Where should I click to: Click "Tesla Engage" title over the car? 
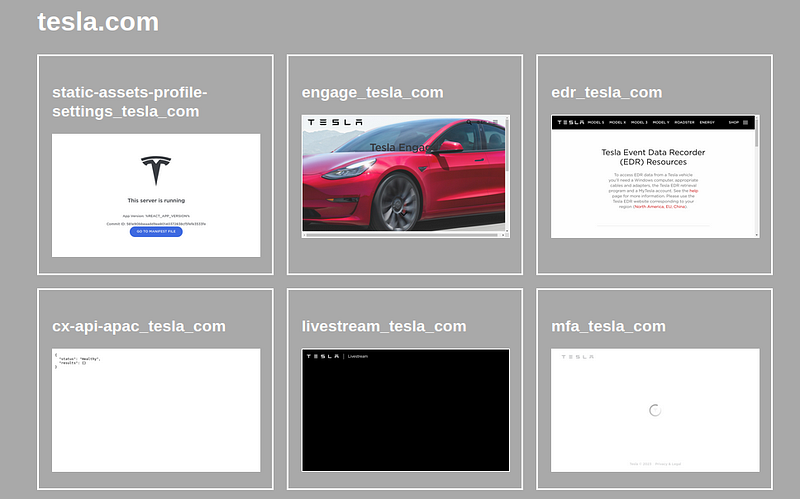coord(403,147)
